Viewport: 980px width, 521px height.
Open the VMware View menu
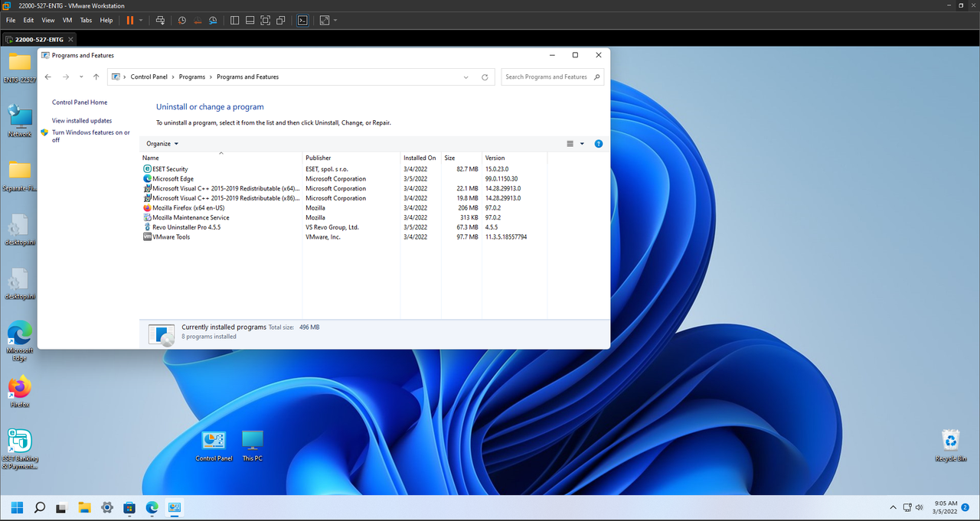(48, 20)
